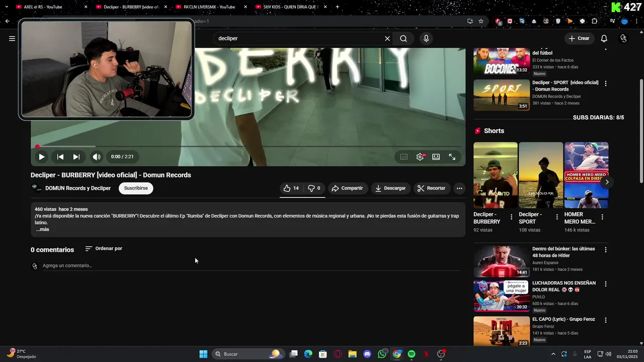644x362 pixels.
Task: Play the BURBERRY video
Action: pos(42,157)
